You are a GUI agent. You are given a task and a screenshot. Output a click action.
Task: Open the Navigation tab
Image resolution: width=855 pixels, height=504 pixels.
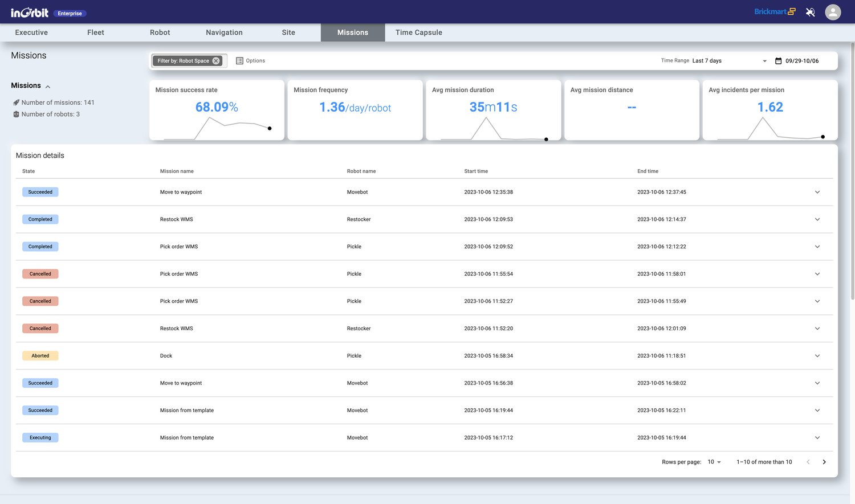[x=224, y=32]
